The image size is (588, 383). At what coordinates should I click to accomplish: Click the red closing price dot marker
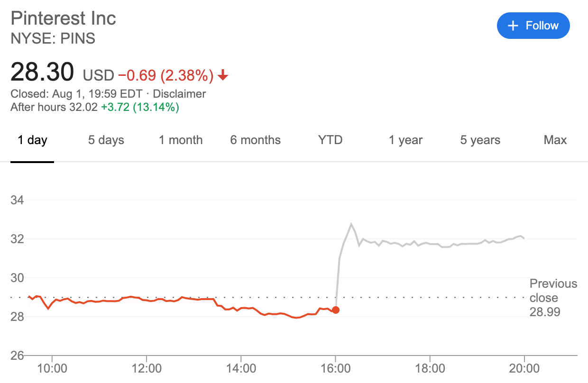click(x=336, y=310)
